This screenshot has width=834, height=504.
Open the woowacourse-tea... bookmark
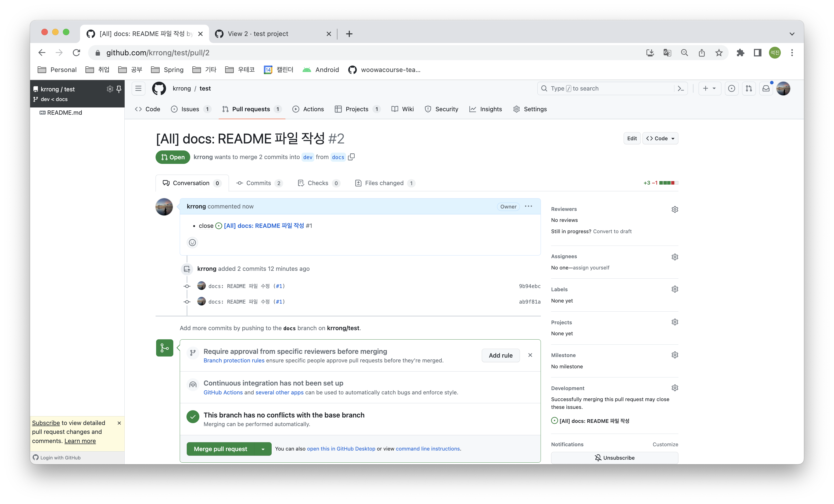[384, 70]
